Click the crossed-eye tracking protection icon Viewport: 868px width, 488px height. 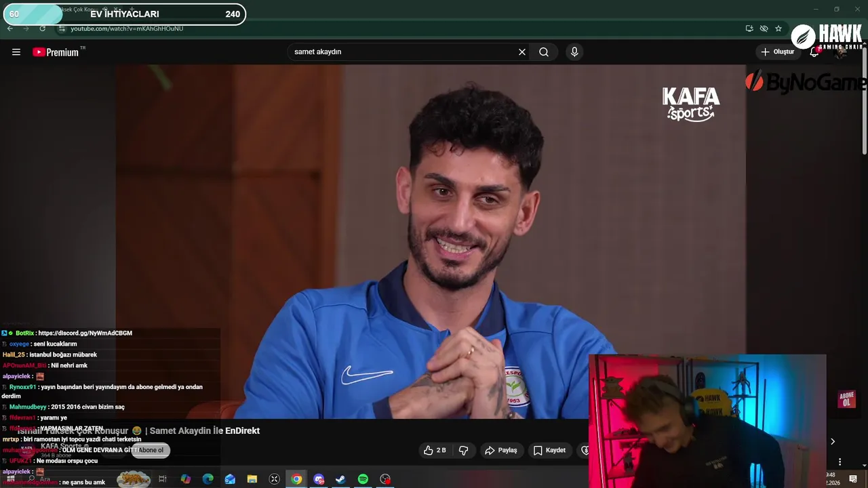click(x=764, y=28)
